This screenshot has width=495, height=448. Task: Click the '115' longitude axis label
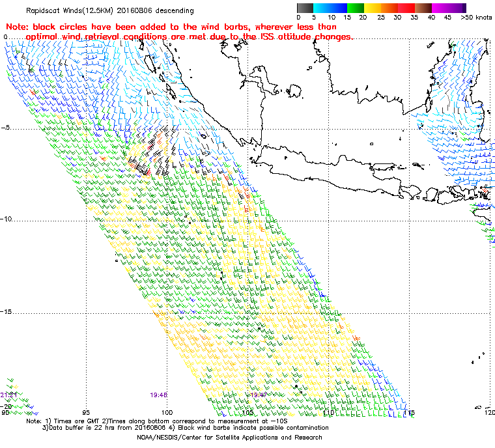pos(410,412)
